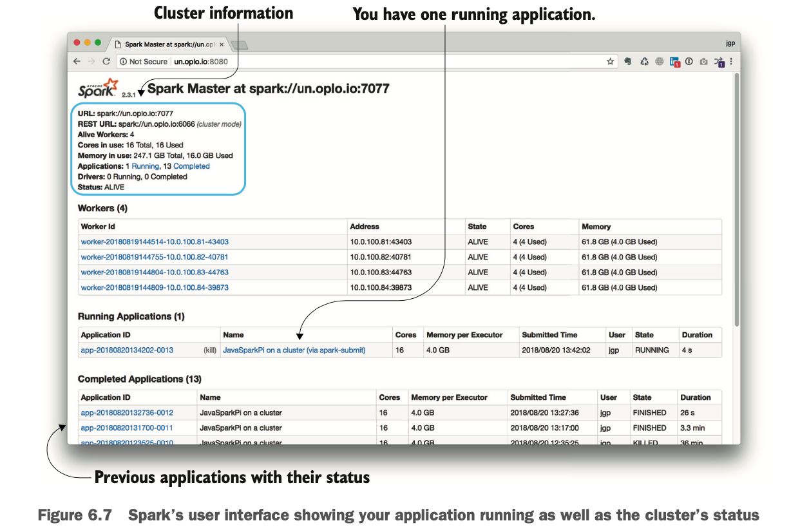Click the recycle-arrows extension icon
The height and width of the screenshot is (532, 809).
tap(643, 61)
